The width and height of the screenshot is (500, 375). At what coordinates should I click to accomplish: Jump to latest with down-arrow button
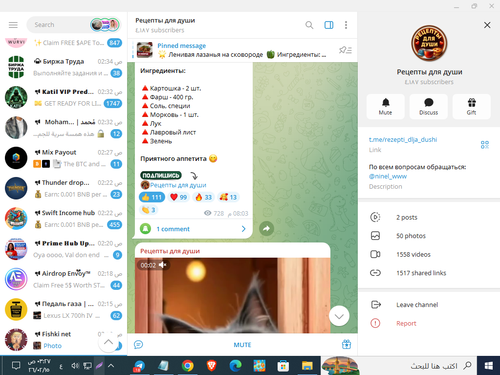[339, 316]
